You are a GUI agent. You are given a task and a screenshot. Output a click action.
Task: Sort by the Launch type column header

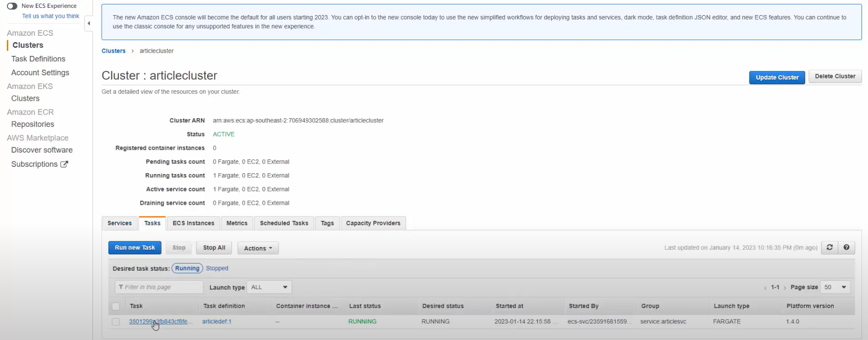coord(731,306)
